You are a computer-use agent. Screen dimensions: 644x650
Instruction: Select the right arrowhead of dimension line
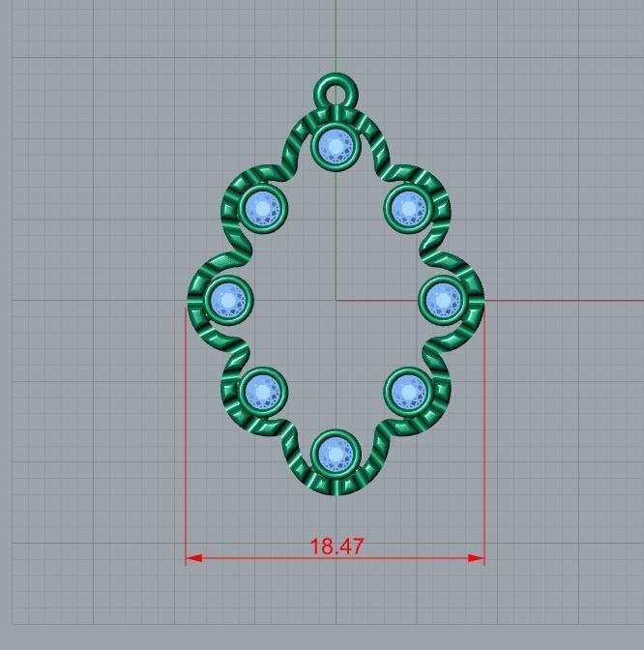click(x=476, y=558)
